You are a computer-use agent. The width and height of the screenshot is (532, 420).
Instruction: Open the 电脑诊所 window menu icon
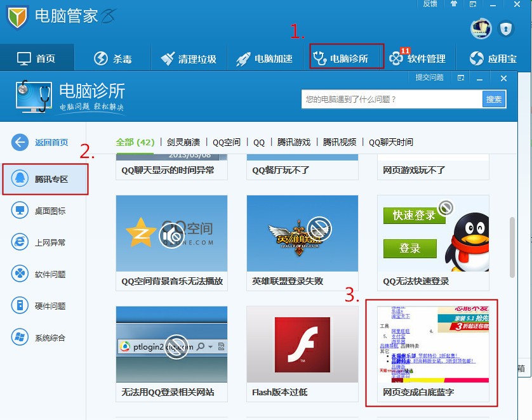pyautogui.click(x=461, y=78)
